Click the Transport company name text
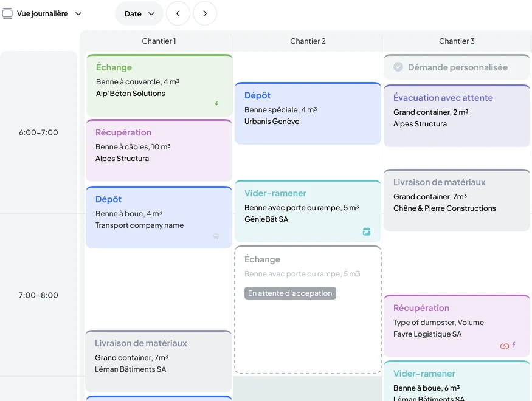 coord(139,225)
